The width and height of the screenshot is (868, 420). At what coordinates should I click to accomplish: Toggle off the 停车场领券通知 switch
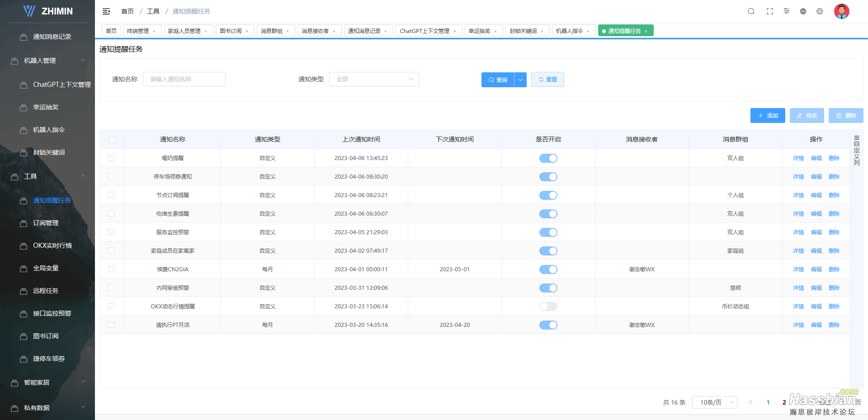(548, 177)
